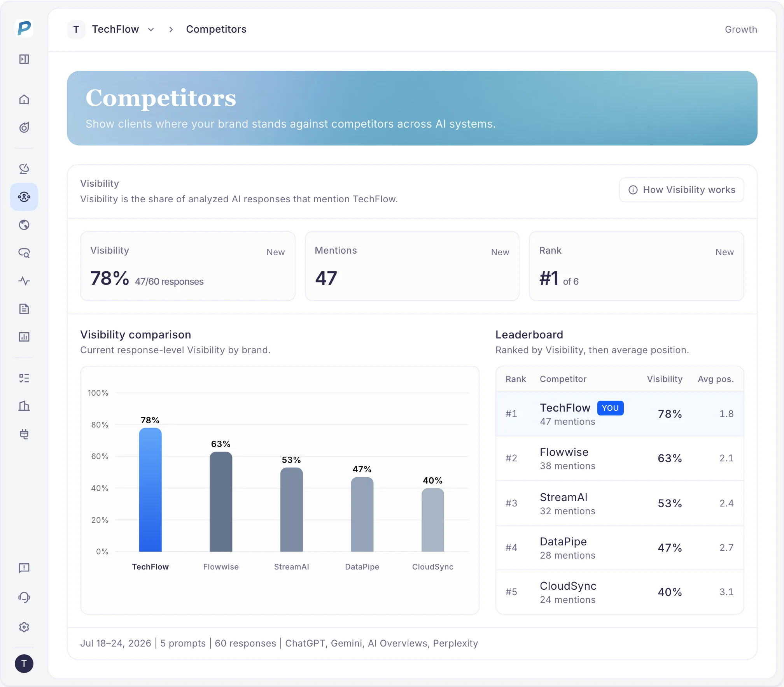The image size is (784, 687).
Task: Click the Rank #1 of 6 stat card
Action: coord(637,266)
